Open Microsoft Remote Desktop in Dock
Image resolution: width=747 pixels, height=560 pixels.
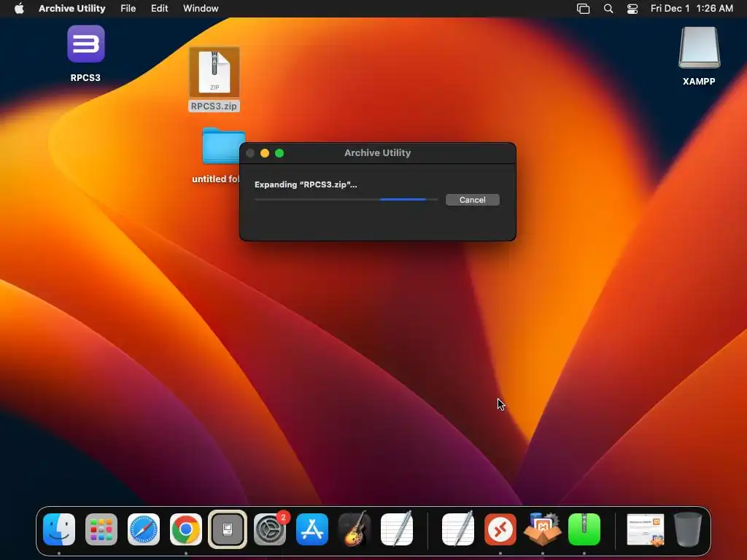(x=500, y=529)
